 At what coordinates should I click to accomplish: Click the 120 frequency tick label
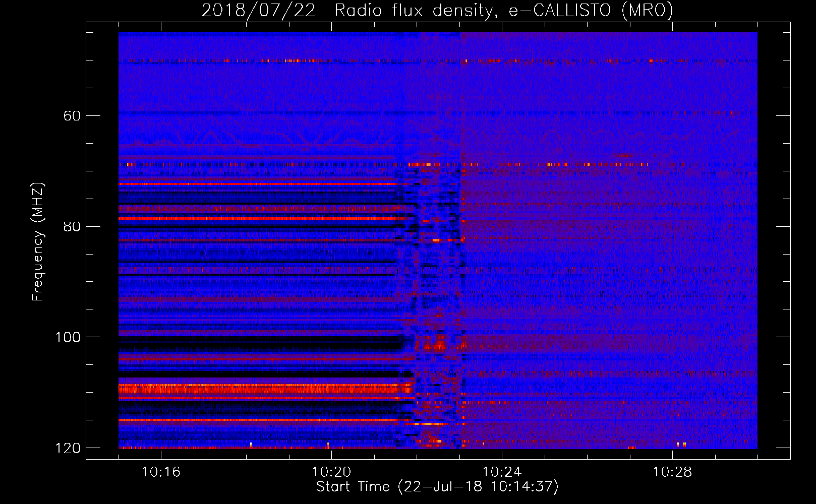point(67,448)
